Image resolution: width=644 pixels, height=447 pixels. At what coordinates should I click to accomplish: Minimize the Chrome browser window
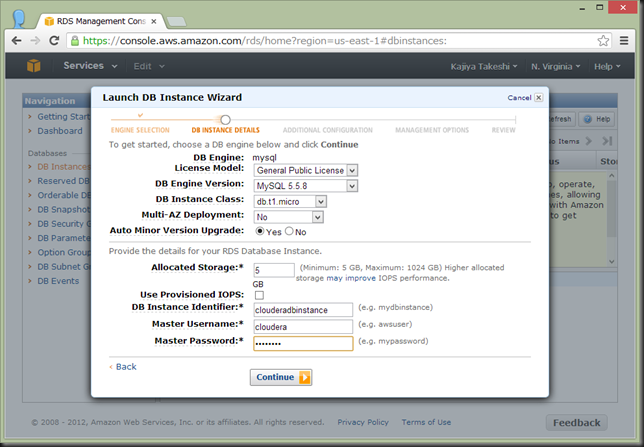point(582,8)
